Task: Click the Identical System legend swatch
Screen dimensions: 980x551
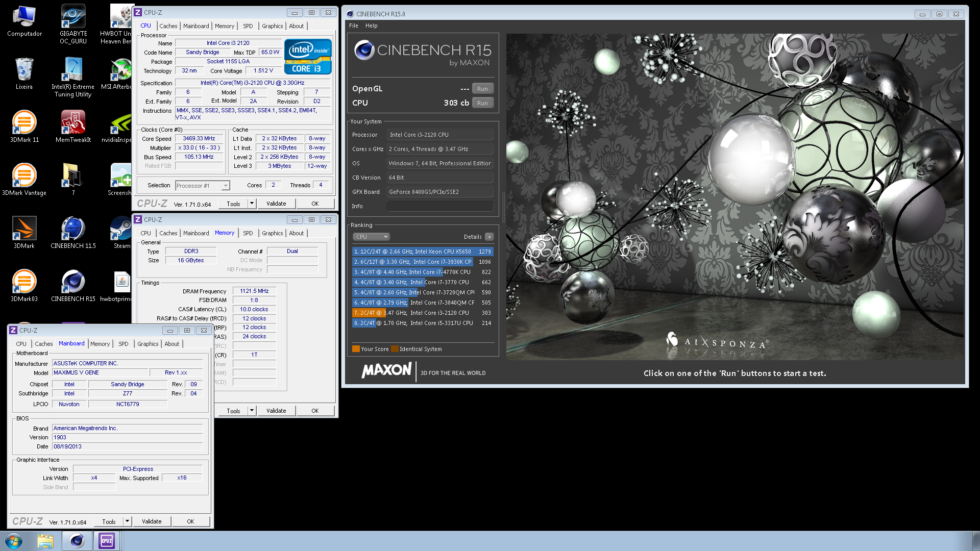Action: click(395, 349)
